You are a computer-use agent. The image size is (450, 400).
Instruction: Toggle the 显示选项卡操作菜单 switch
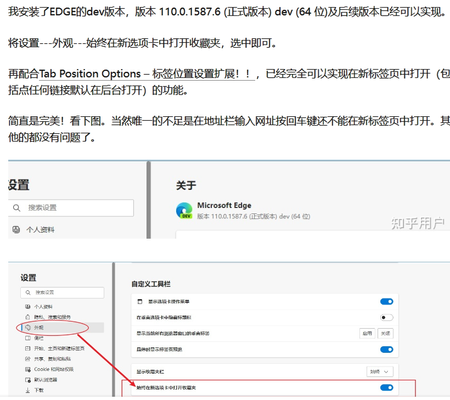(x=387, y=301)
